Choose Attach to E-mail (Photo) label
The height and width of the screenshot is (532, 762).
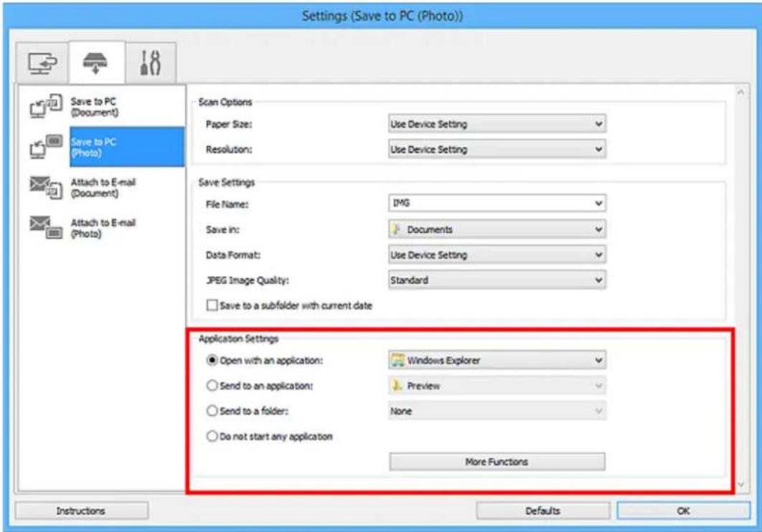point(103,228)
